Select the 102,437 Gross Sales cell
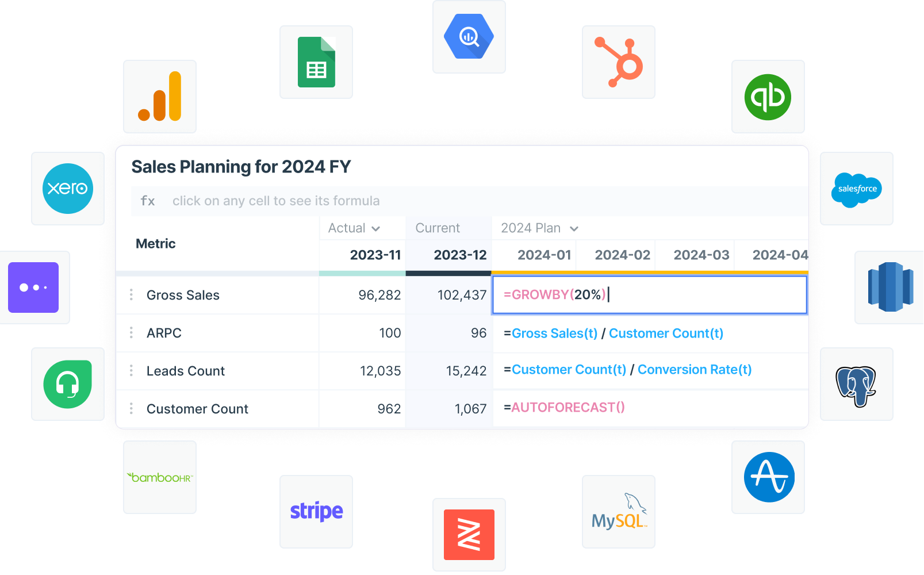This screenshot has width=924, height=575. click(x=448, y=295)
